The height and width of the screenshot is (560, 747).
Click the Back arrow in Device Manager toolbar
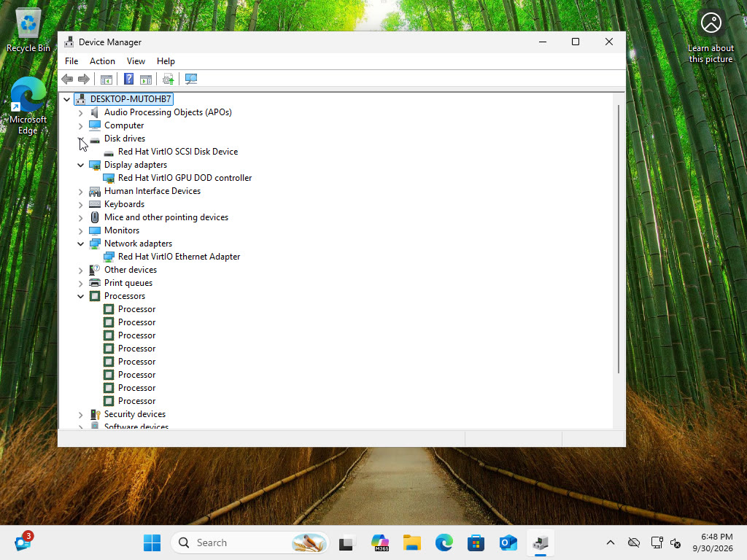tap(67, 79)
